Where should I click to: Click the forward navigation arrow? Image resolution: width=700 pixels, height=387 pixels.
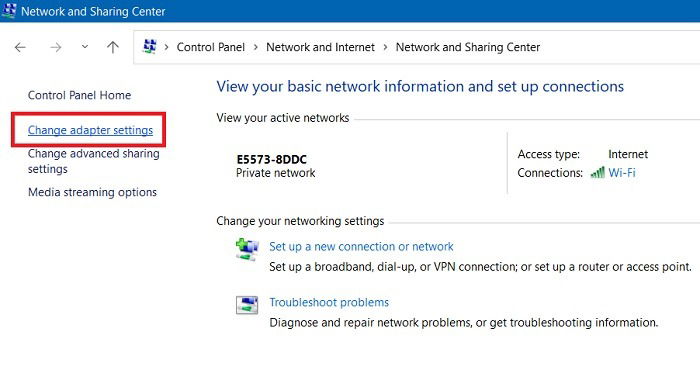click(56, 47)
